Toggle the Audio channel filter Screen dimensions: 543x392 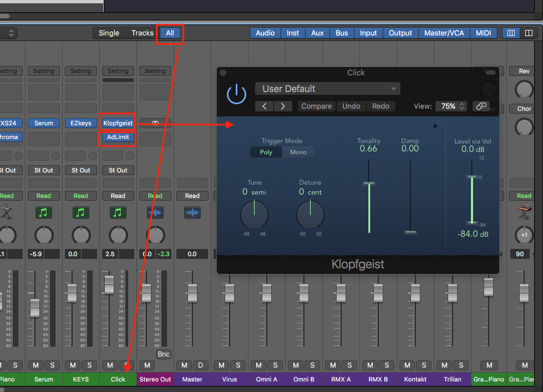[265, 33]
